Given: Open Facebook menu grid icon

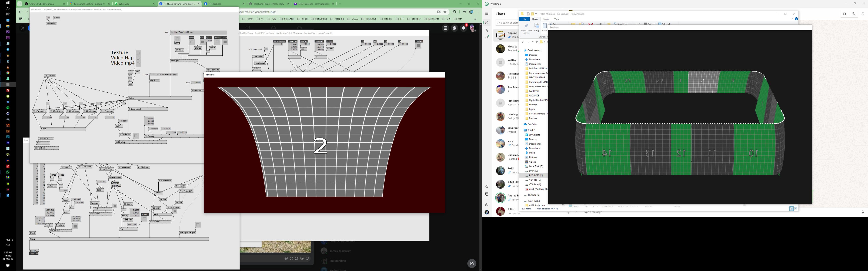Looking at the screenshot, I should coord(446,28).
